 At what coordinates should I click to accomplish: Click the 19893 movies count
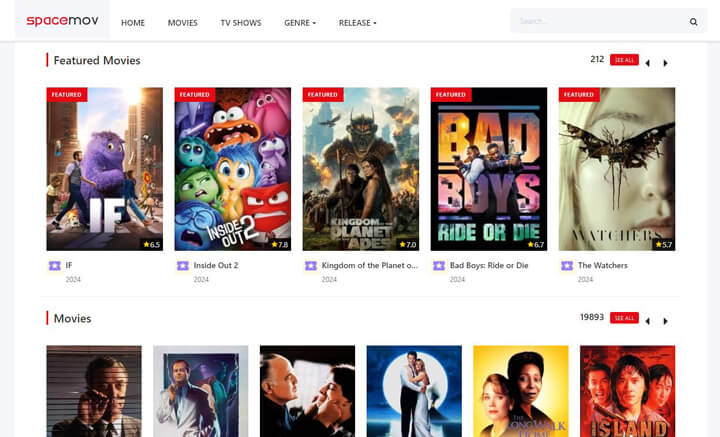(x=592, y=317)
